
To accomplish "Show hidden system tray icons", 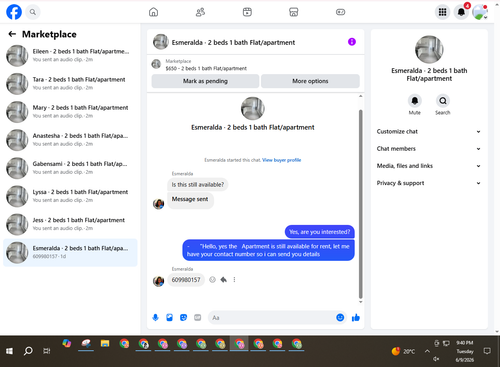I will pyautogui.click(x=427, y=351).
